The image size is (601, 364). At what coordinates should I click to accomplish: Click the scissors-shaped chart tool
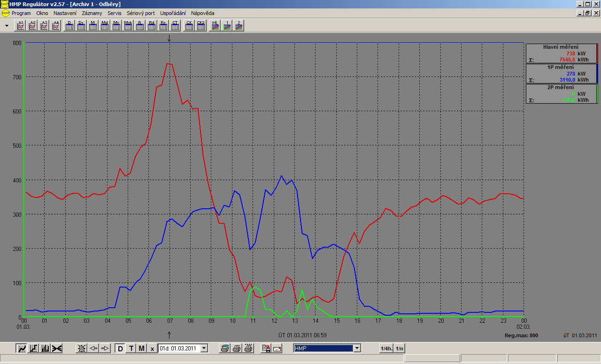(x=57, y=348)
